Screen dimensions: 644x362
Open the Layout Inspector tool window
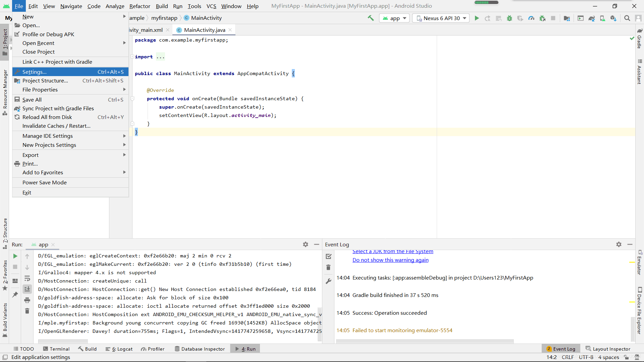608,349
